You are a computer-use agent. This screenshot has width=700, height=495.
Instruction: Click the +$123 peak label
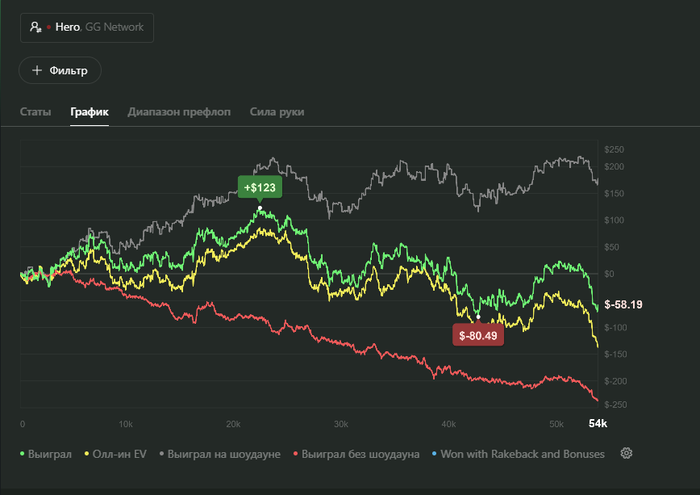(259, 187)
